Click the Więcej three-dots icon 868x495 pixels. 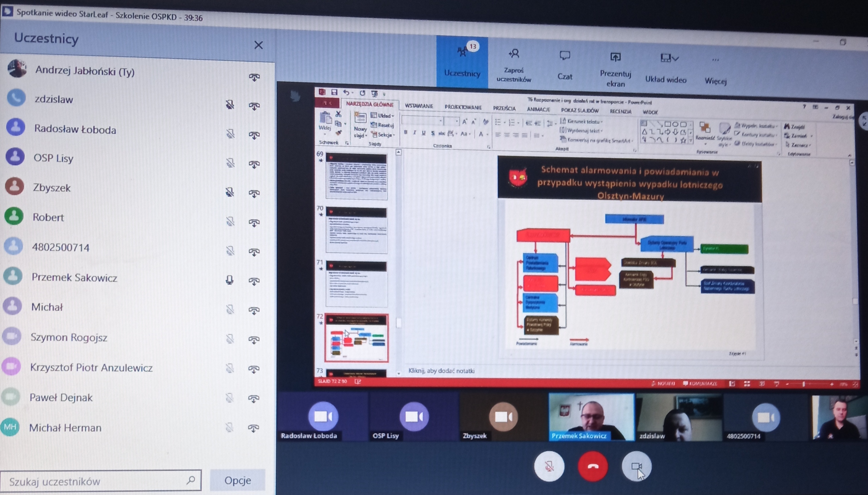pos(715,60)
